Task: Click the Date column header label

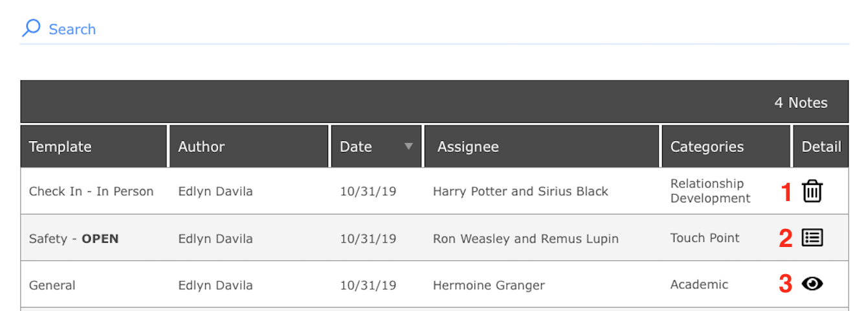Action: point(356,147)
